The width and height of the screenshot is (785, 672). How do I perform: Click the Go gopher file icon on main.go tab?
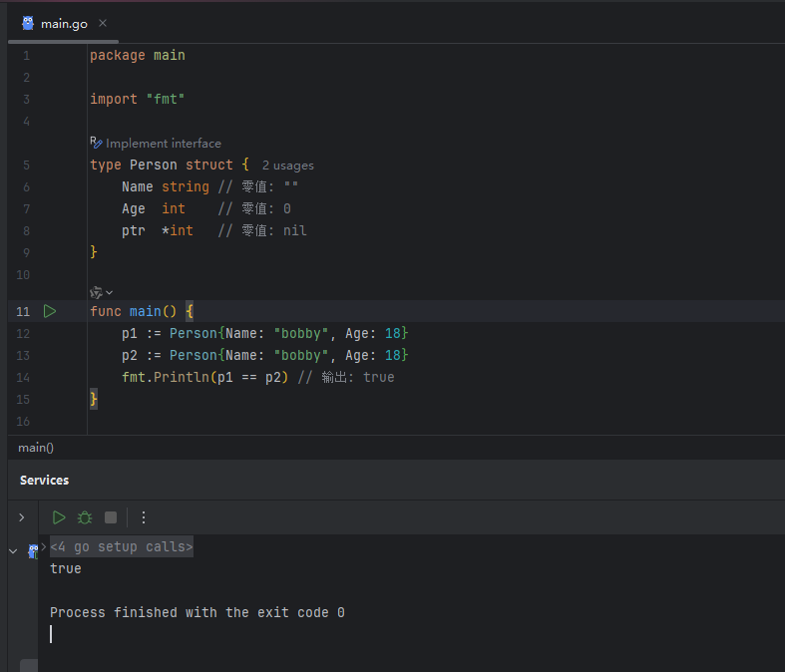coord(28,23)
